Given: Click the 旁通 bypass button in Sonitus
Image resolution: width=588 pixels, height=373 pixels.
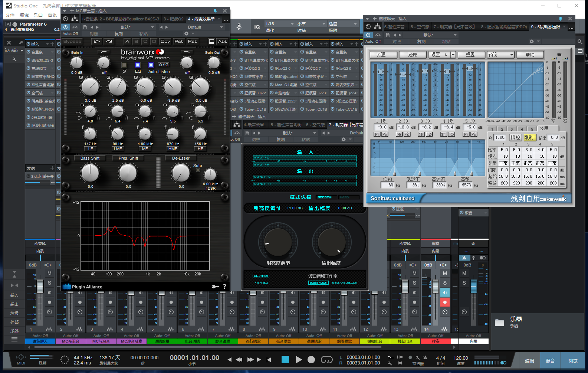Looking at the screenshot, I should [384, 55].
